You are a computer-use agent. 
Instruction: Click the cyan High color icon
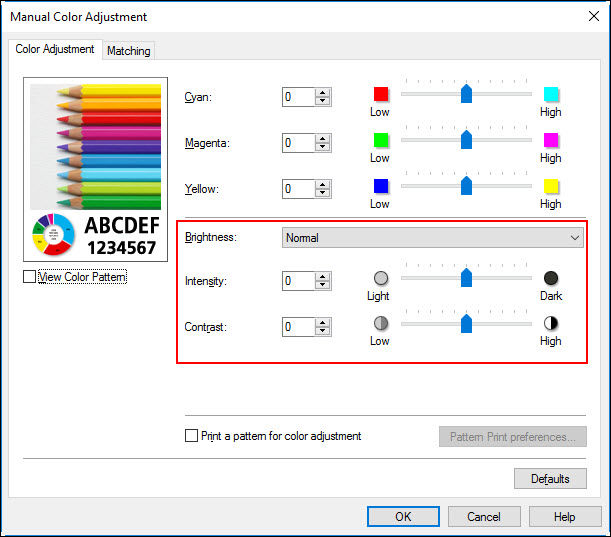[551, 94]
